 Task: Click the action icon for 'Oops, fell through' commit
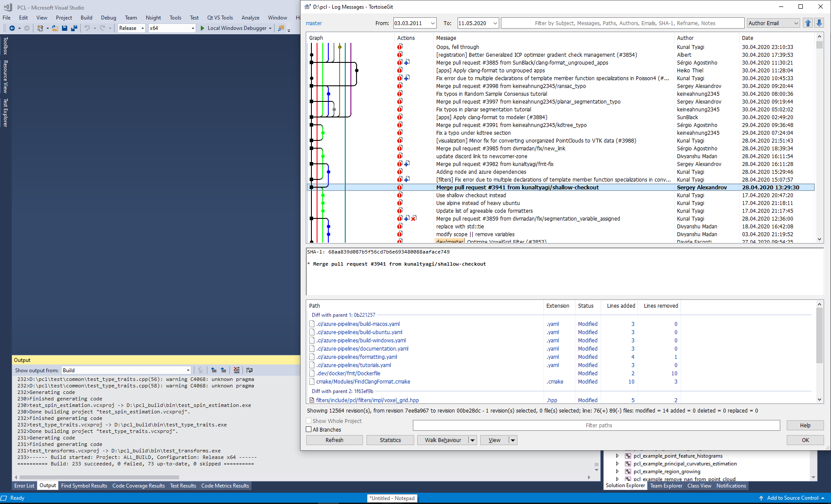click(400, 47)
